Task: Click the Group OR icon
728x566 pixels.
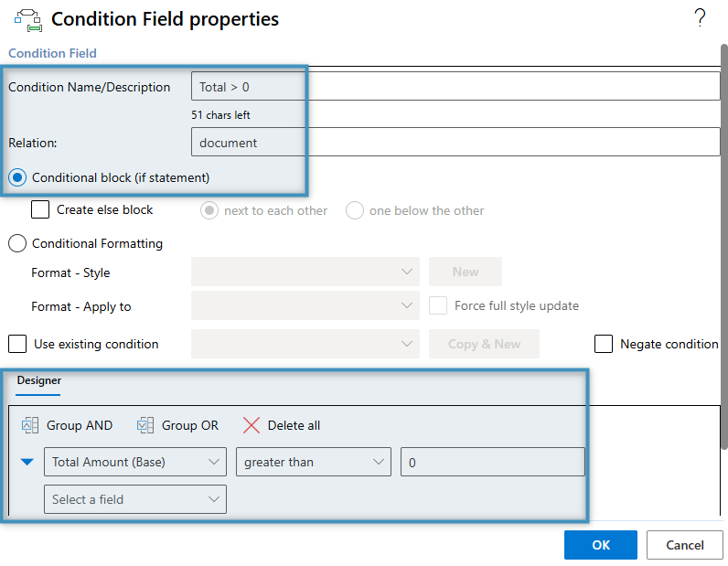Action: [145, 425]
